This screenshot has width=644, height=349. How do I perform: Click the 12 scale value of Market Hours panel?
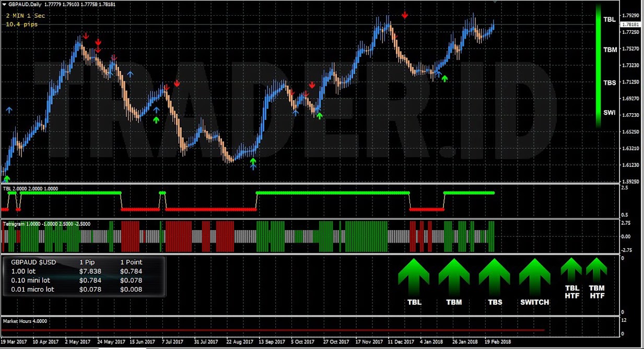(x=624, y=320)
